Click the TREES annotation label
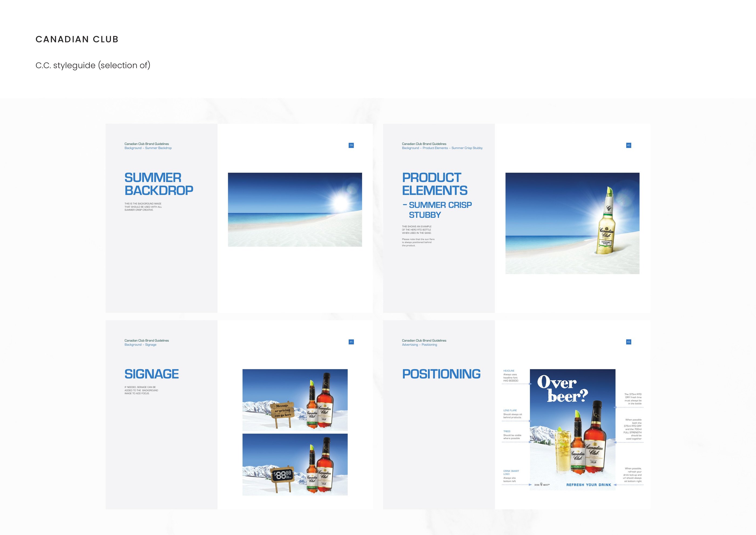The image size is (756, 535). 507,431
